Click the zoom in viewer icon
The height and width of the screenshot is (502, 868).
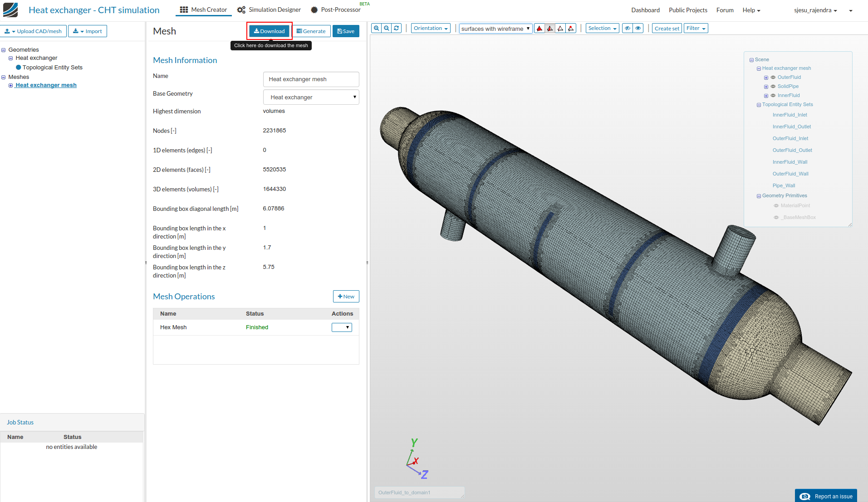pos(376,28)
